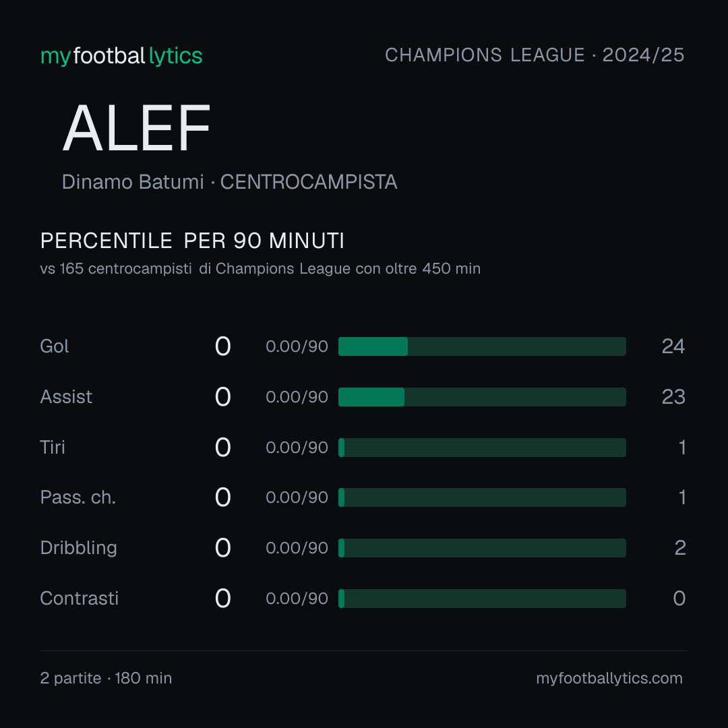The image size is (728, 728).
Task: Select the Gol stat label
Action: tap(55, 346)
